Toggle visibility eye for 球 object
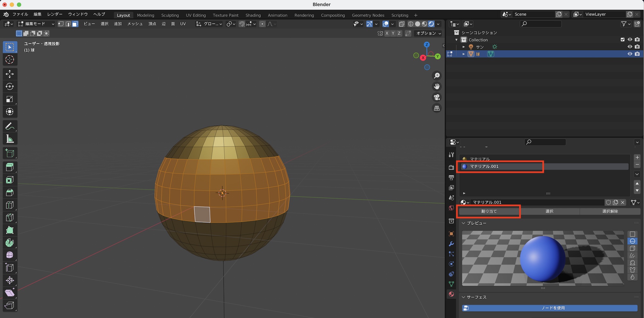644x318 pixels. [x=630, y=54]
